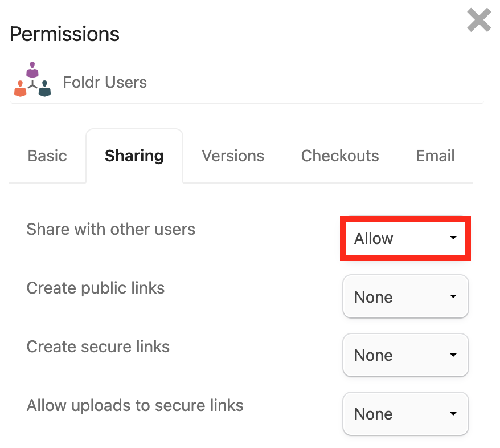This screenshot has width=500, height=448.
Task: Click the Foldr Users group icon
Action: 32,80
